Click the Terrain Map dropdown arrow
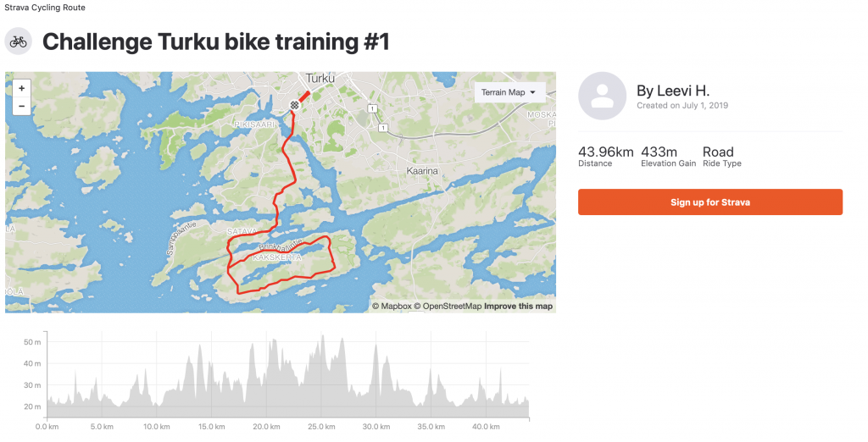Viewport: 868px width, 442px height. coord(532,92)
